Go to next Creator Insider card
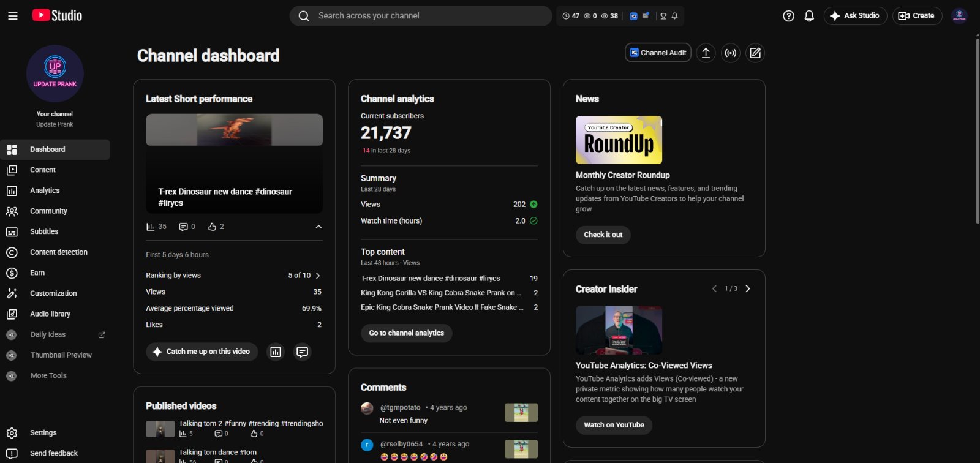The image size is (980, 463). 748,288
